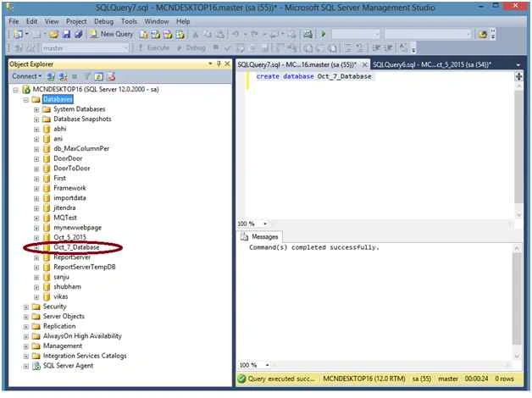The width and height of the screenshot is (532, 398).
Task: Switch to the SQLQuery6.sql tab
Action: click(x=432, y=64)
